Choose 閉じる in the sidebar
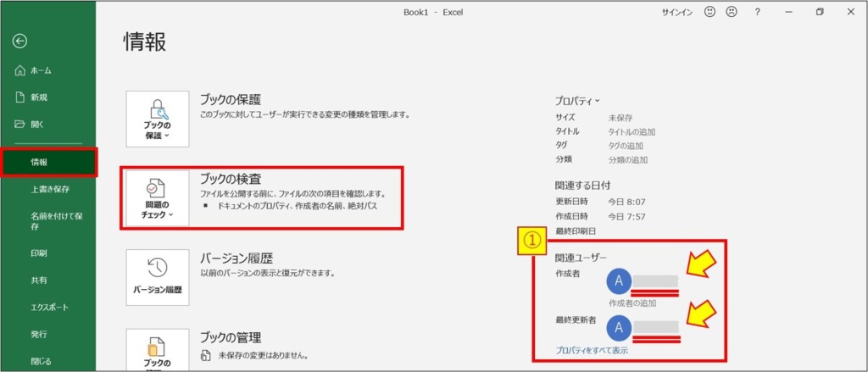 (41, 362)
